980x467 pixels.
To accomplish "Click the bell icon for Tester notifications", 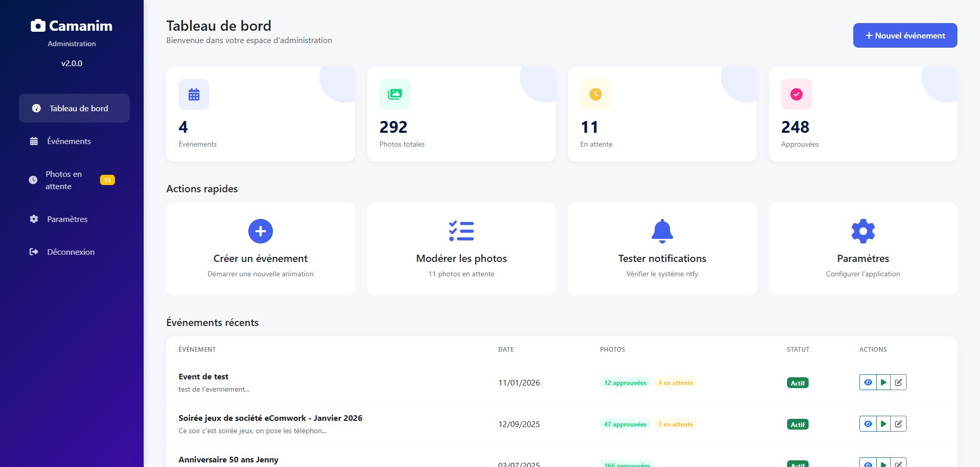I will tap(662, 231).
